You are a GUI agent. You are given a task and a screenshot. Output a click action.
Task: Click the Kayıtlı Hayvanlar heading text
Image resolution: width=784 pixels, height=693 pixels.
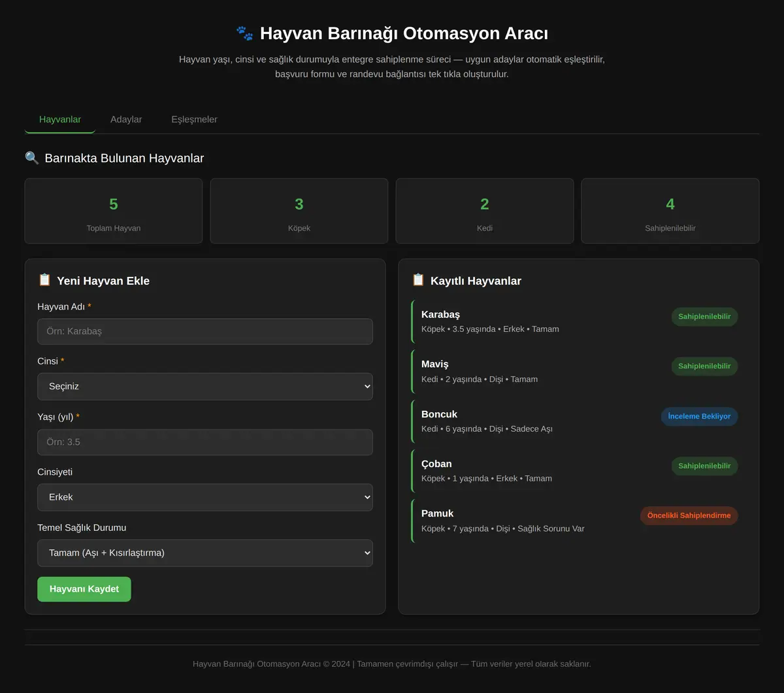pyautogui.click(x=476, y=281)
